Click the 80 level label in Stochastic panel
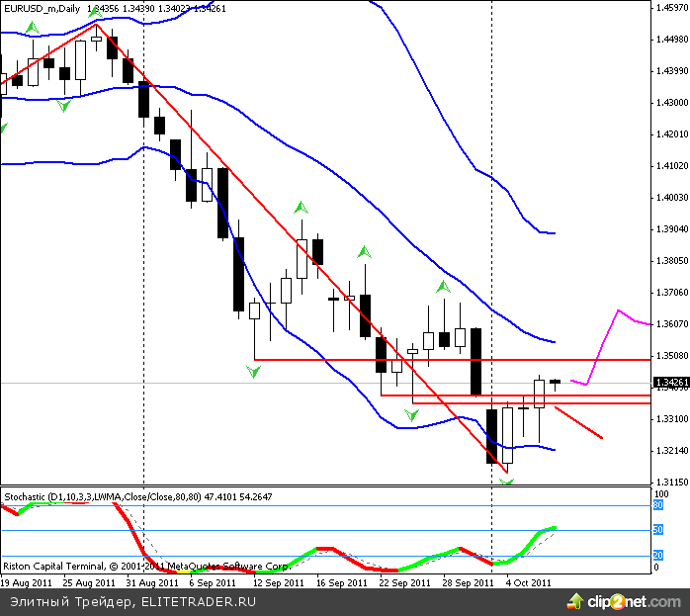The height and width of the screenshot is (616, 690). [x=657, y=505]
